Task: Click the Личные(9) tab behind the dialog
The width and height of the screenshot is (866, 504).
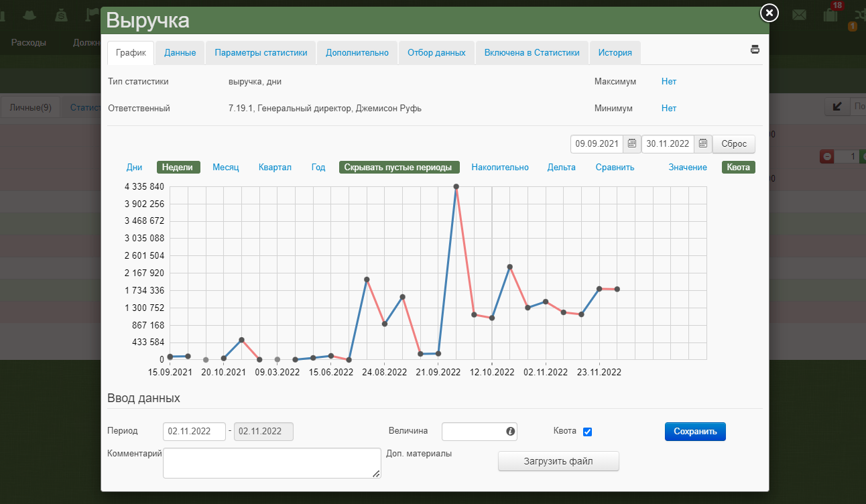Action: pyautogui.click(x=31, y=107)
